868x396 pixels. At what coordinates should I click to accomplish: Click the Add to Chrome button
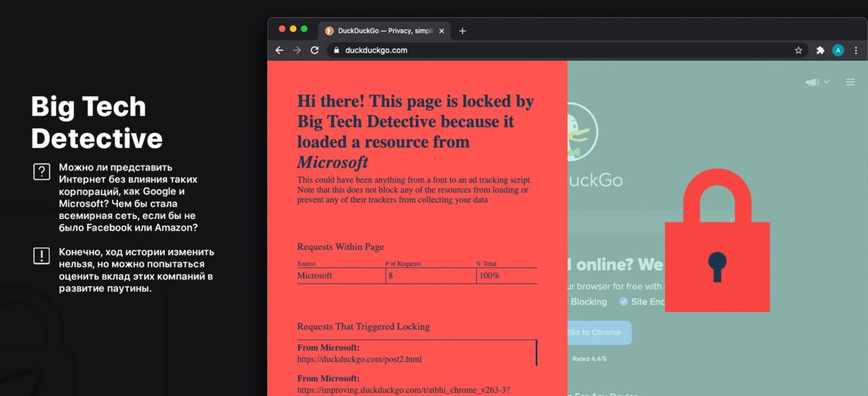[x=600, y=332]
